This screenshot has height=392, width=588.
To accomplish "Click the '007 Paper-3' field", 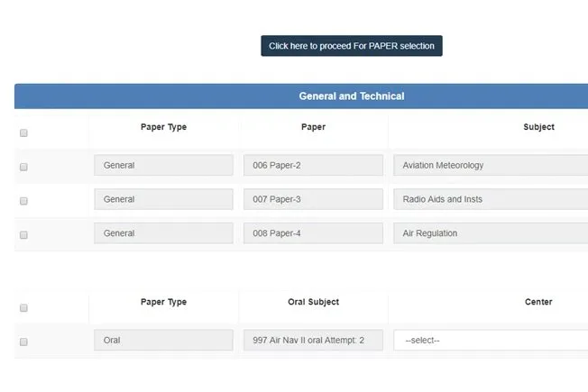I will point(313,199).
